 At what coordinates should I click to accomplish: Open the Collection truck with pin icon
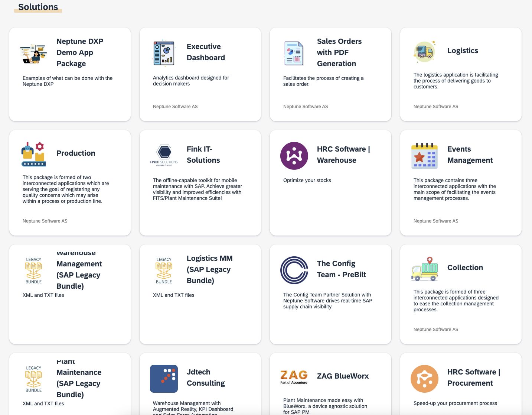coord(424,269)
